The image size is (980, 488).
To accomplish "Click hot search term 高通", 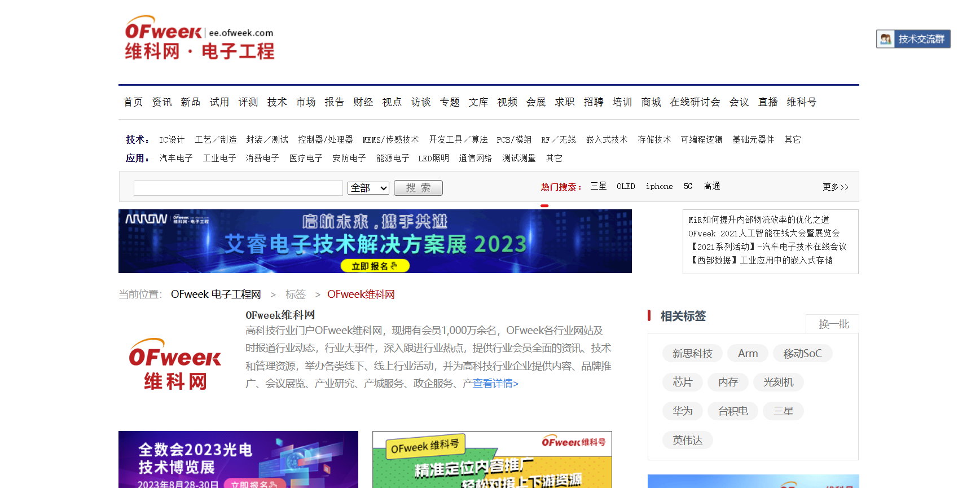I will click(x=712, y=186).
